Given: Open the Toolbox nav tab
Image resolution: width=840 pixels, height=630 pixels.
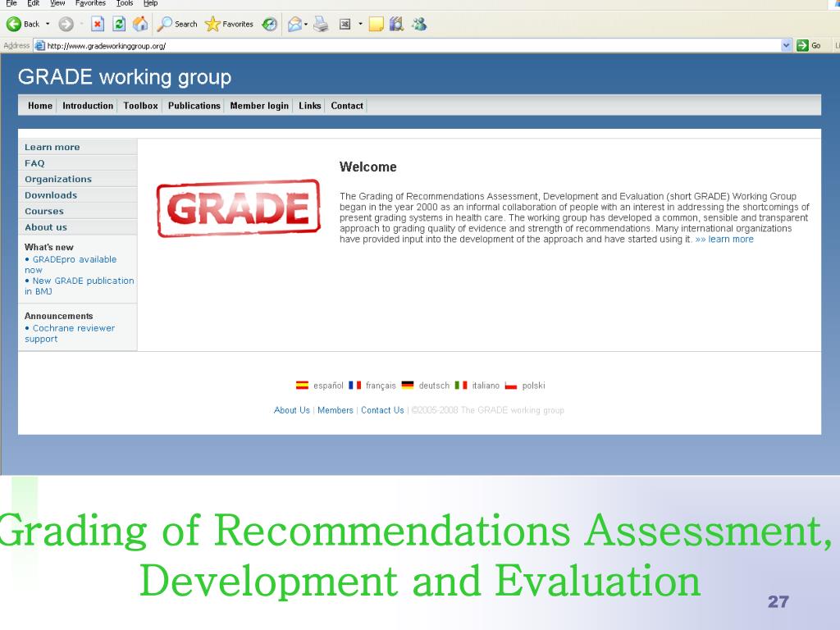Looking at the screenshot, I should pos(140,106).
